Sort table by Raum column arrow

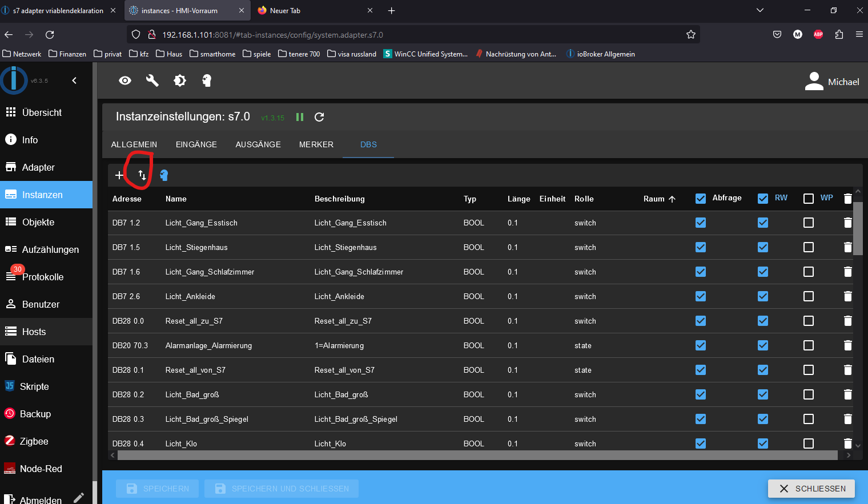pyautogui.click(x=672, y=199)
